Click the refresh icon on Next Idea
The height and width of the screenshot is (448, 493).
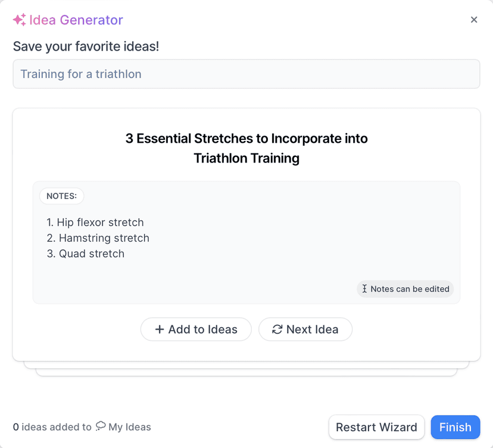(x=277, y=330)
